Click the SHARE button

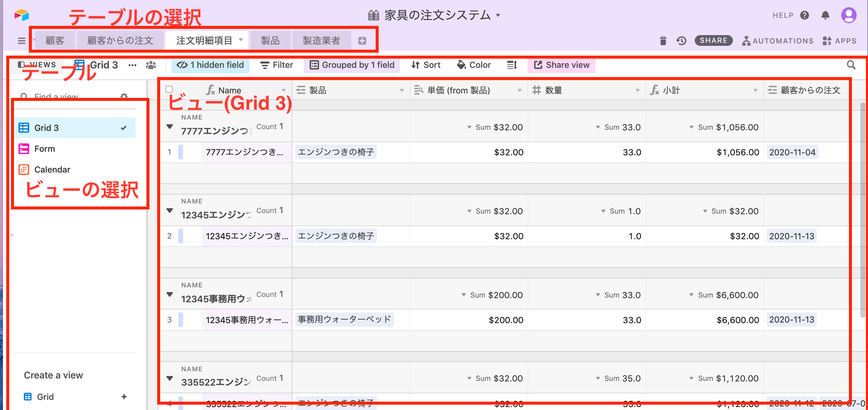pos(713,40)
